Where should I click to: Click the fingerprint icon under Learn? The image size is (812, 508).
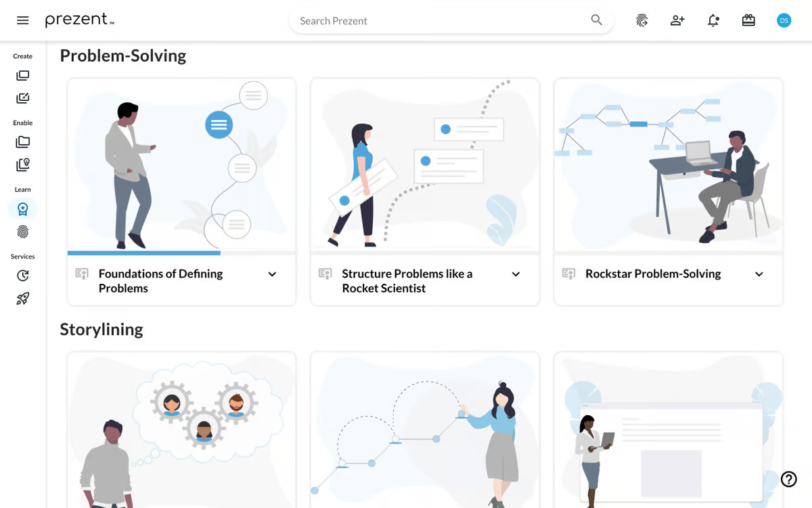click(x=23, y=232)
